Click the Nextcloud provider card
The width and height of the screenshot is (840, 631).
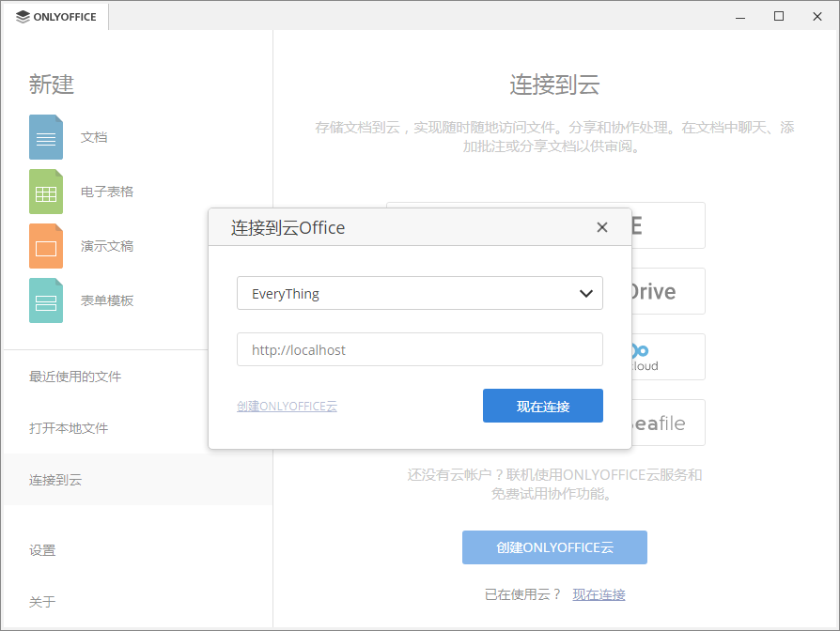[x=668, y=357]
